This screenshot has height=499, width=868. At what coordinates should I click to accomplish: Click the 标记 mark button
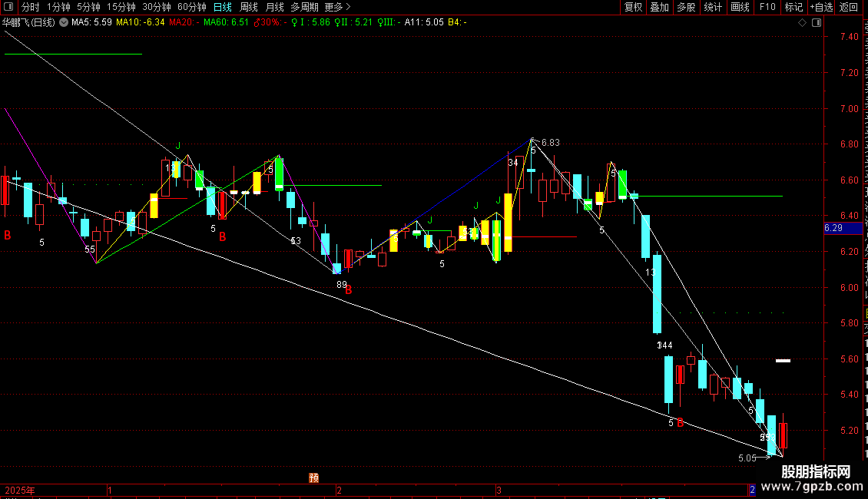coord(793,7)
